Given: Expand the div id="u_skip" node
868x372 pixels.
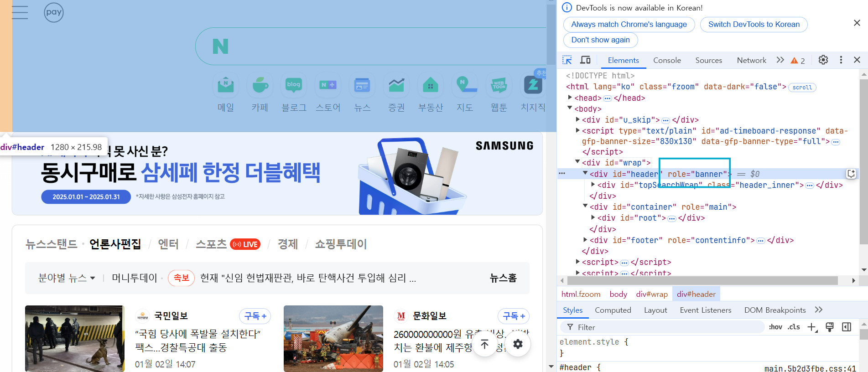Looking at the screenshot, I should (x=577, y=119).
